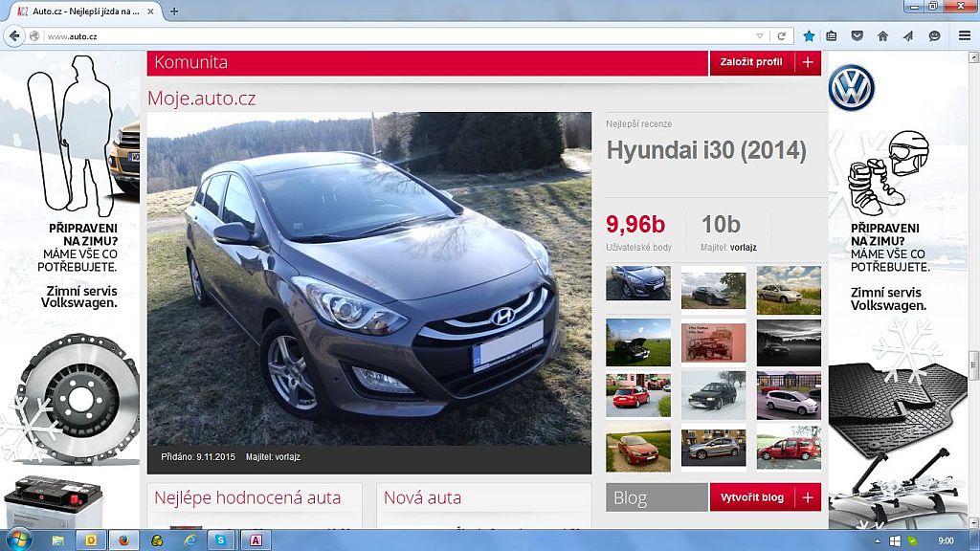The height and width of the screenshot is (551, 980).
Task: Open the Nová auta heading
Action: point(422,497)
